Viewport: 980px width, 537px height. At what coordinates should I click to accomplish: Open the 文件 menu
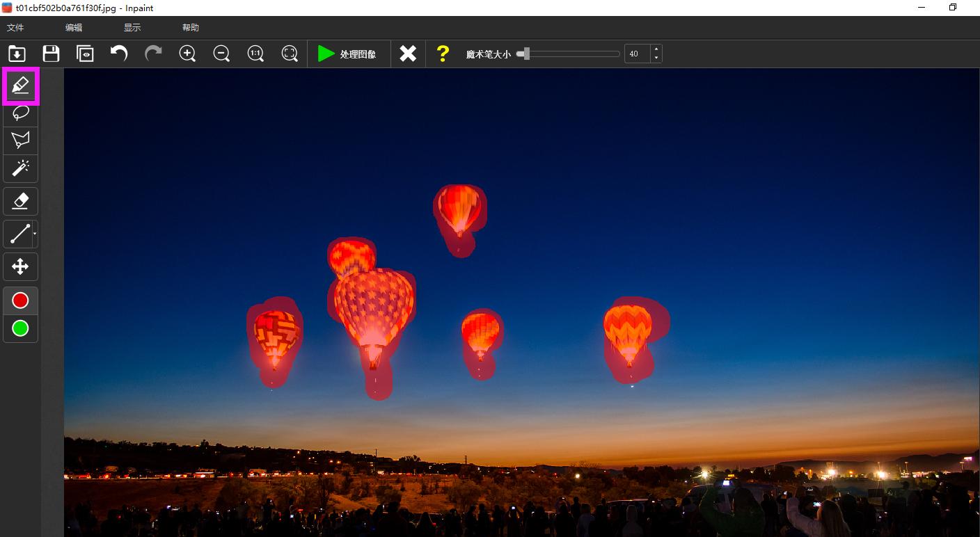click(15, 28)
